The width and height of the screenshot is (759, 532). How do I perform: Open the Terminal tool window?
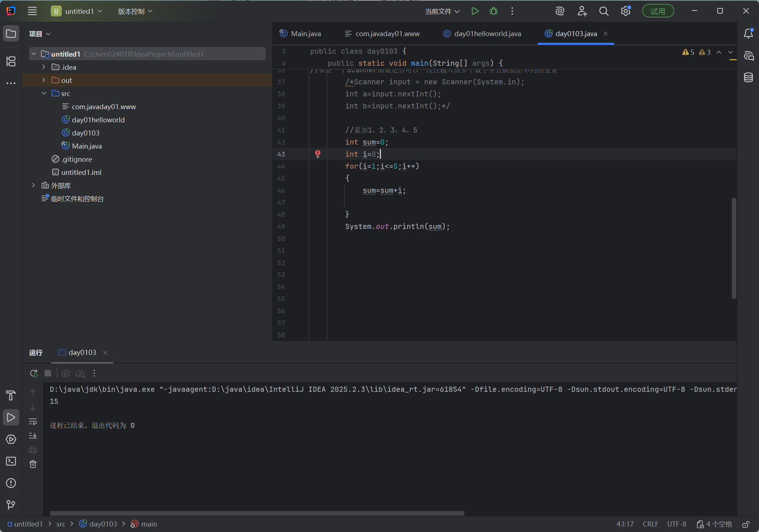(x=11, y=461)
